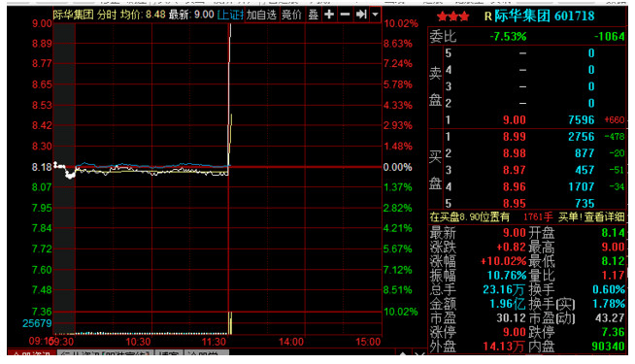
Task: Zoom out with the minus icon
Action: pyautogui.click(x=345, y=15)
